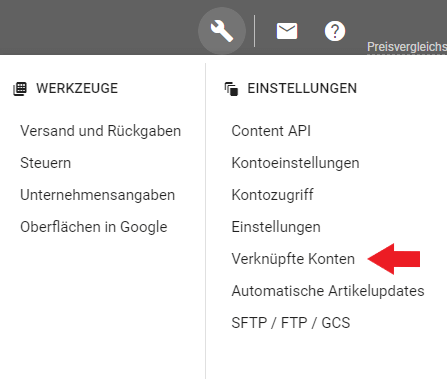
Task: Open the wrench tools menu icon
Action: pyautogui.click(x=222, y=31)
